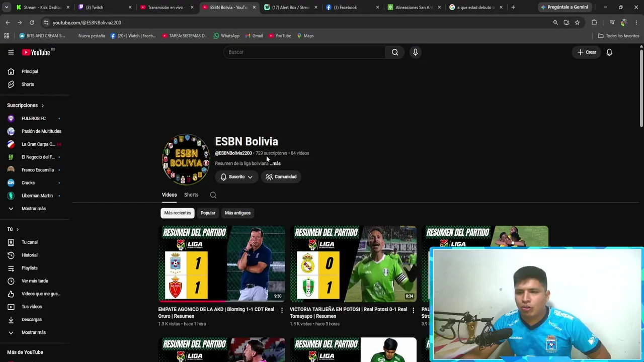Expand Mostrar más below Descargas
This screenshot has height=362, width=644.
34,332
